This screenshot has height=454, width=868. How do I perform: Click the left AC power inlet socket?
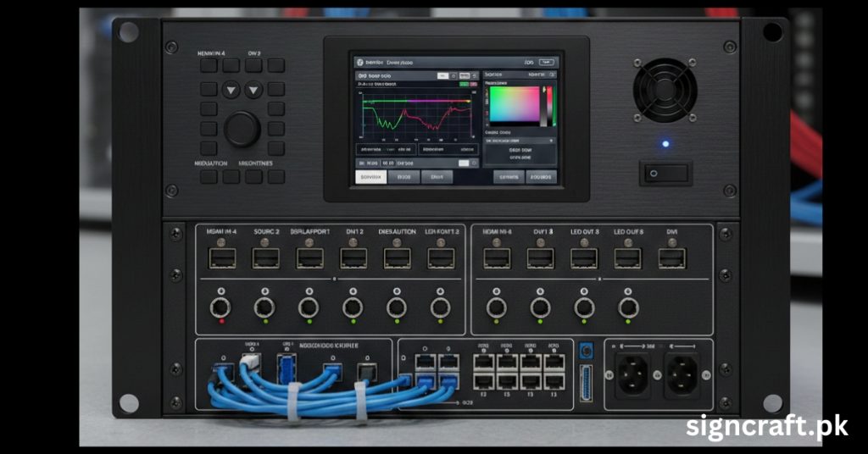coord(632,375)
